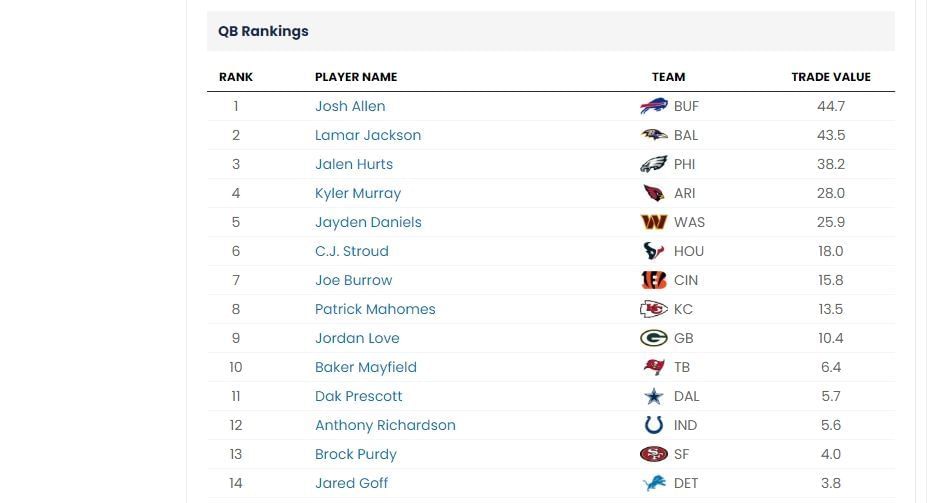929x503 pixels.
Task: Click the PLAYER NAME column header
Action: (356, 77)
